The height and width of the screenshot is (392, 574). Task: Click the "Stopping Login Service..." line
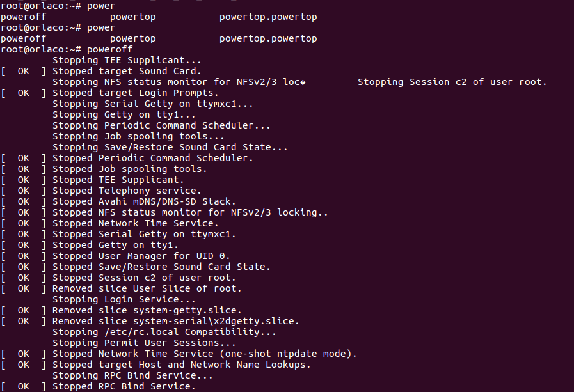click(124, 299)
